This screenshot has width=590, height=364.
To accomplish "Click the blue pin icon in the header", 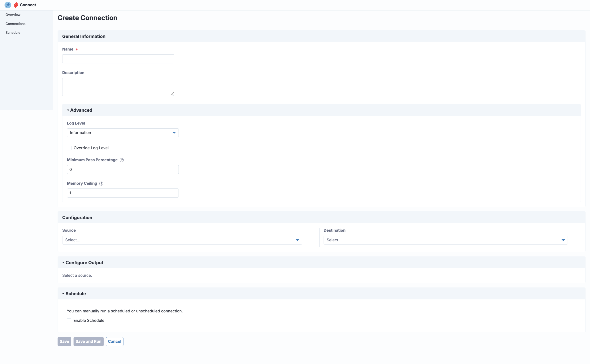I will 8,5.
